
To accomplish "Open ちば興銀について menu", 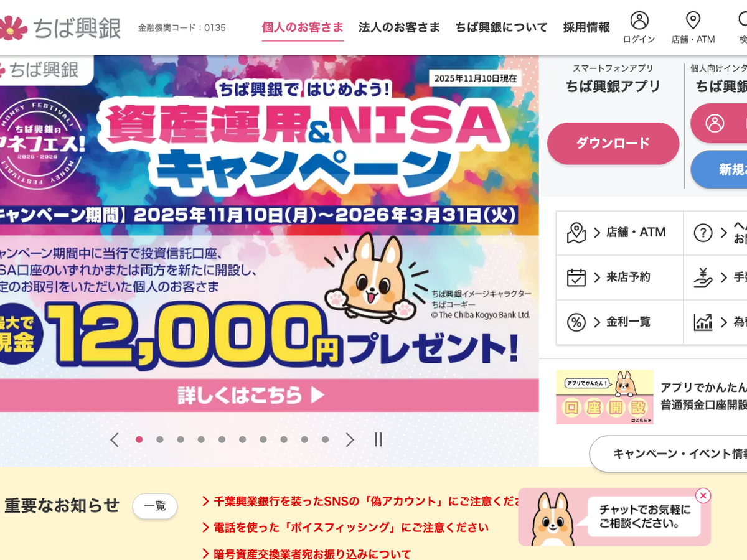I will coord(501,27).
